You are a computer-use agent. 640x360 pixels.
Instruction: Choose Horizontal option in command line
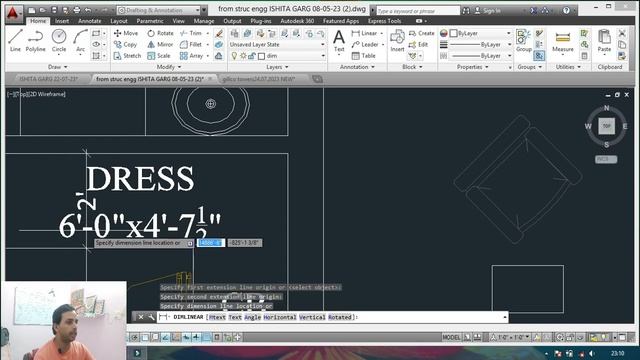pos(280,317)
